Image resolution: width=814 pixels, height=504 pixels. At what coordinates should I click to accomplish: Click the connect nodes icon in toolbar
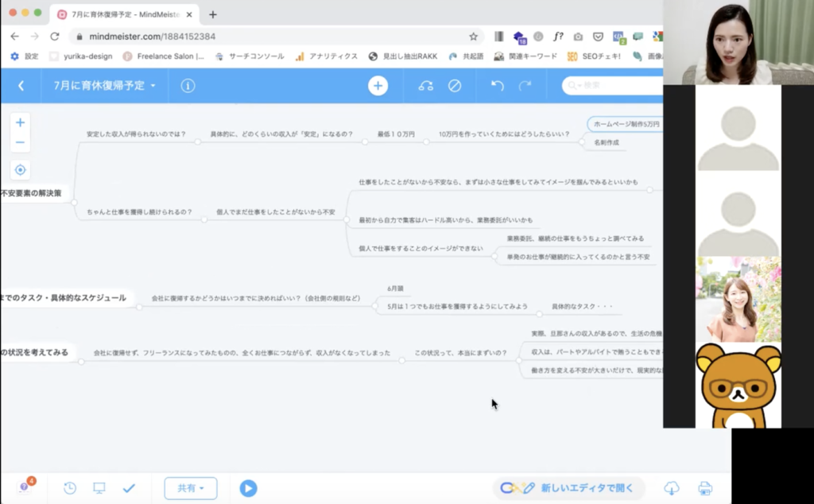[426, 86]
